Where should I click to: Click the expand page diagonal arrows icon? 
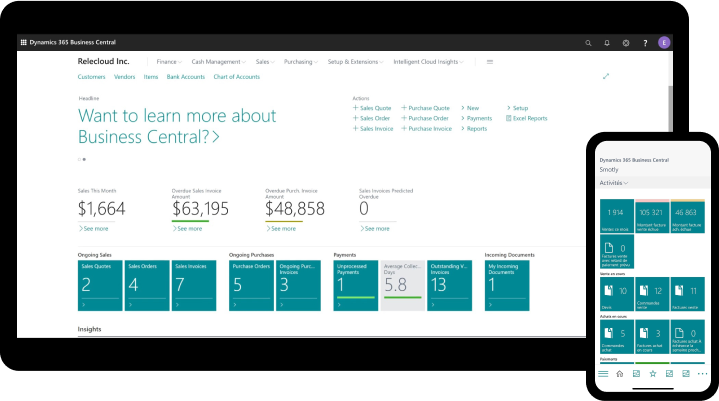click(x=606, y=76)
